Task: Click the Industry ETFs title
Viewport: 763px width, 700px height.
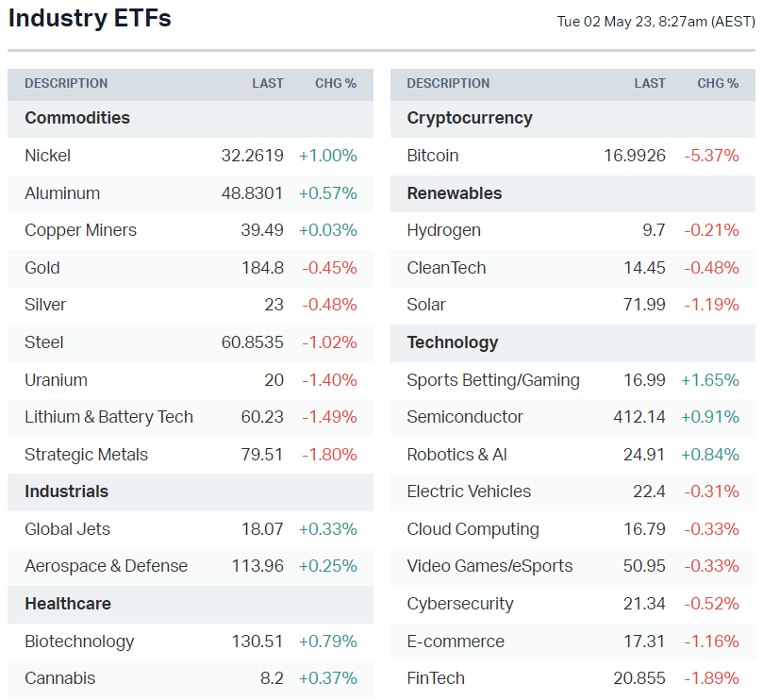Action: tap(90, 18)
